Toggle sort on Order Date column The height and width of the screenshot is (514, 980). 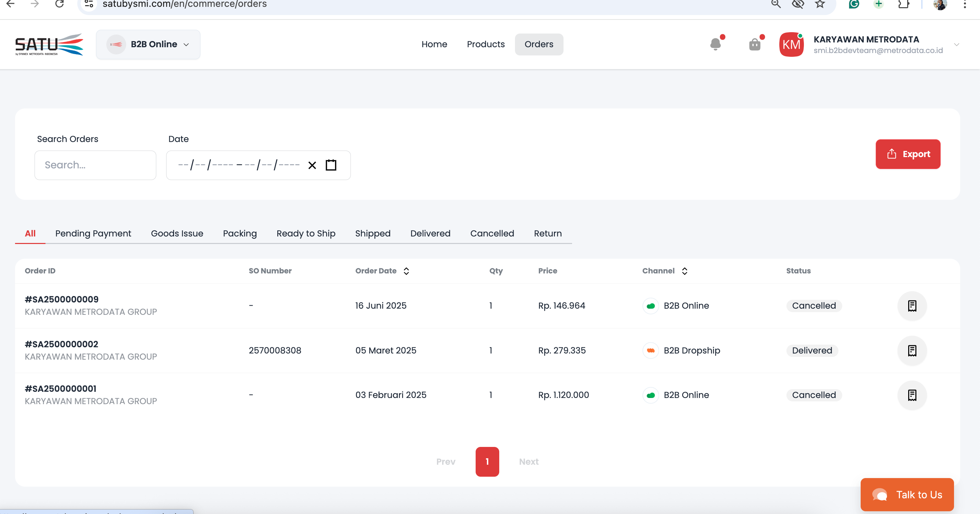pos(406,271)
